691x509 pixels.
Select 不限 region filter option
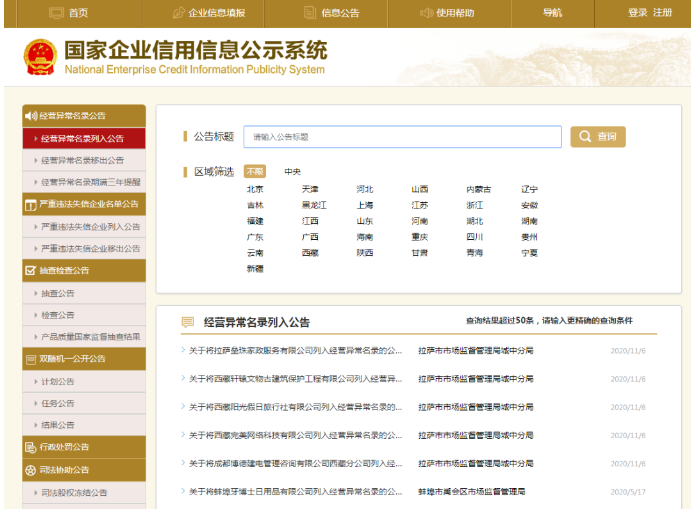click(255, 172)
